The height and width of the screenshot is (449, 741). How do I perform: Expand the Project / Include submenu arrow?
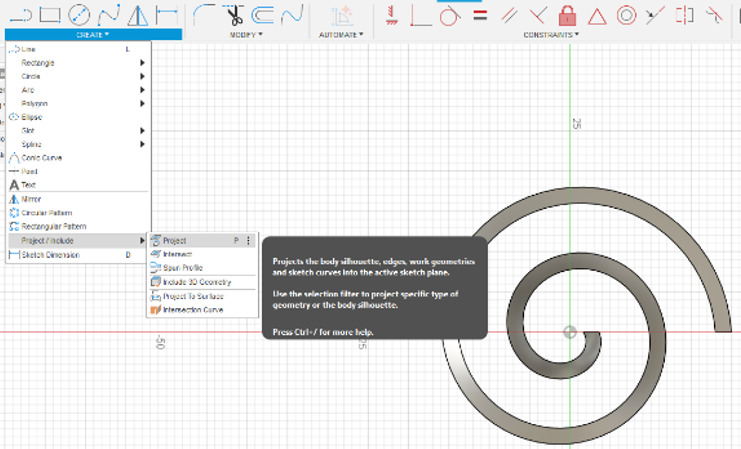[142, 241]
